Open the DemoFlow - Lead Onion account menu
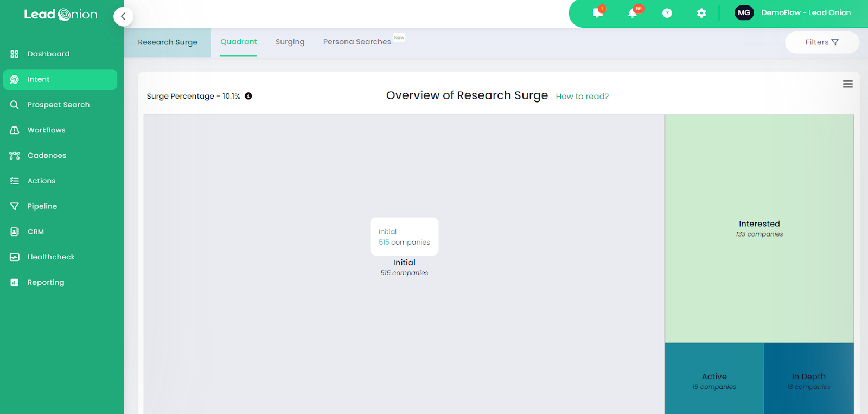Image resolution: width=868 pixels, height=414 pixels. pyautogui.click(x=806, y=12)
